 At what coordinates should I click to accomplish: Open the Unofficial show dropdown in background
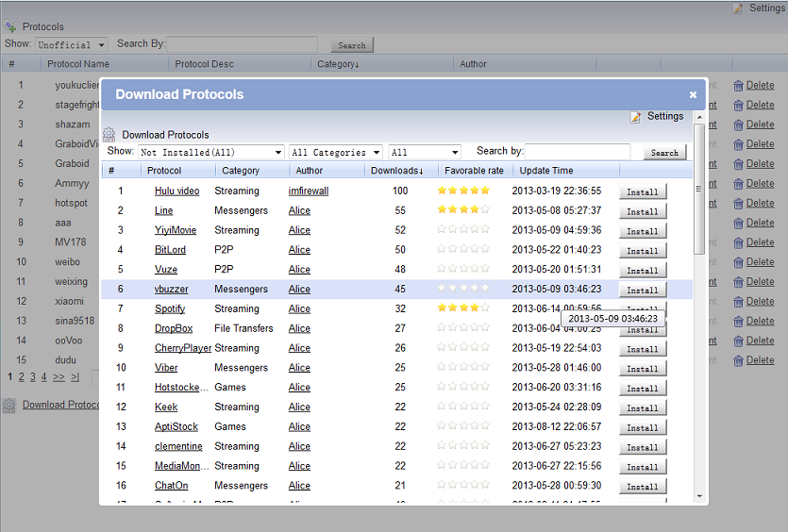click(71, 44)
